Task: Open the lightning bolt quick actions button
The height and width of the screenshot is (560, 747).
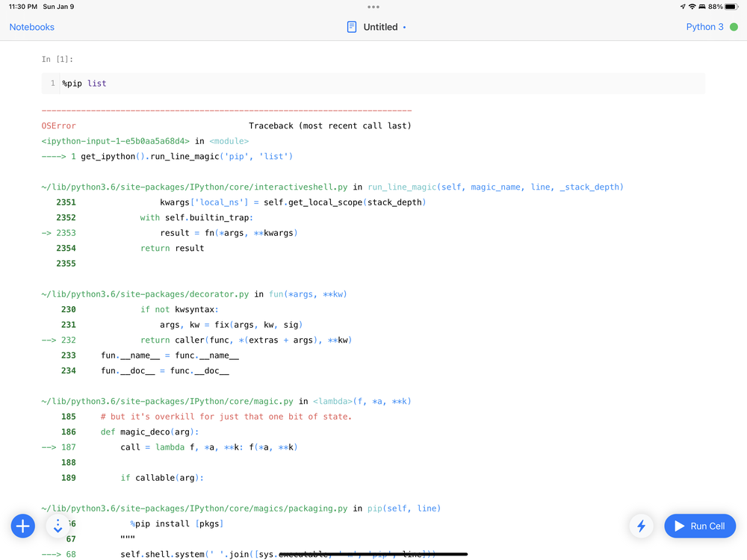Action: point(641,526)
